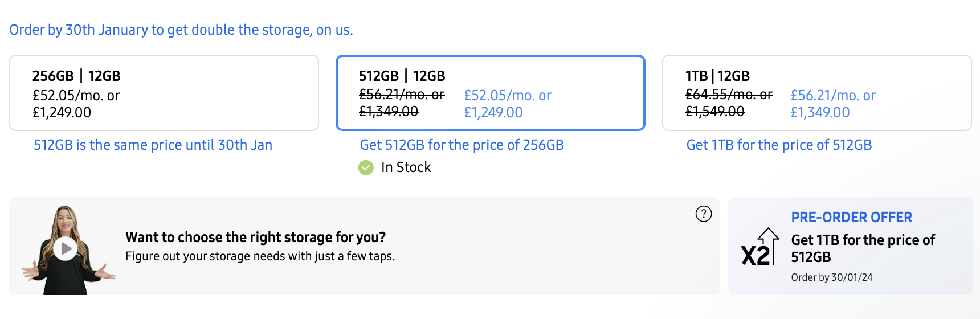Play the storage guide video
Screen dimensions: 980x319
[66, 248]
